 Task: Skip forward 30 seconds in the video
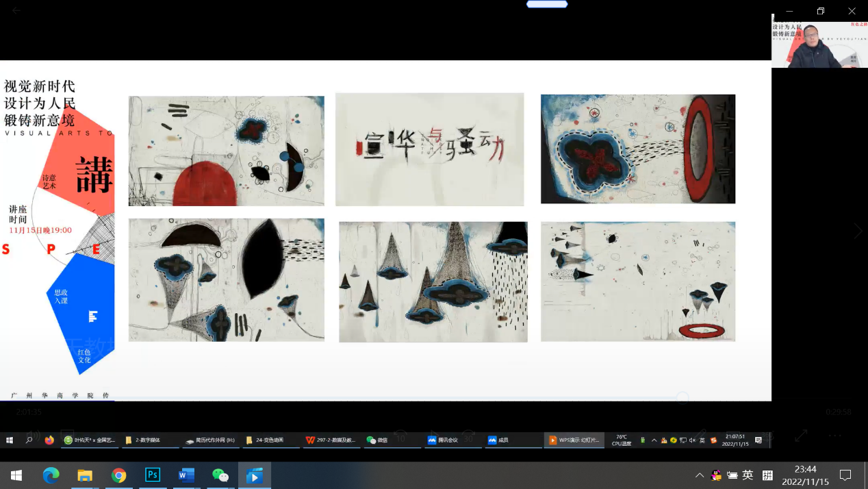[468, 436]
